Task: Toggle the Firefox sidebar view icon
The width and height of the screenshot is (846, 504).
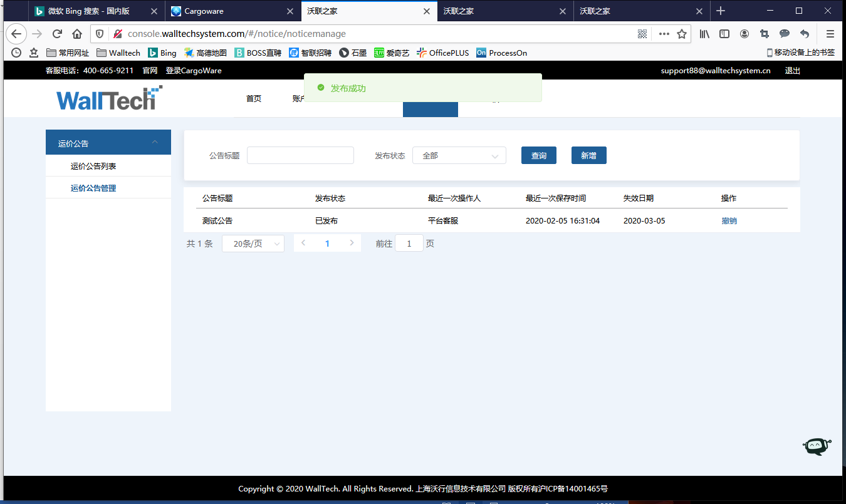Action: (724, 34)
